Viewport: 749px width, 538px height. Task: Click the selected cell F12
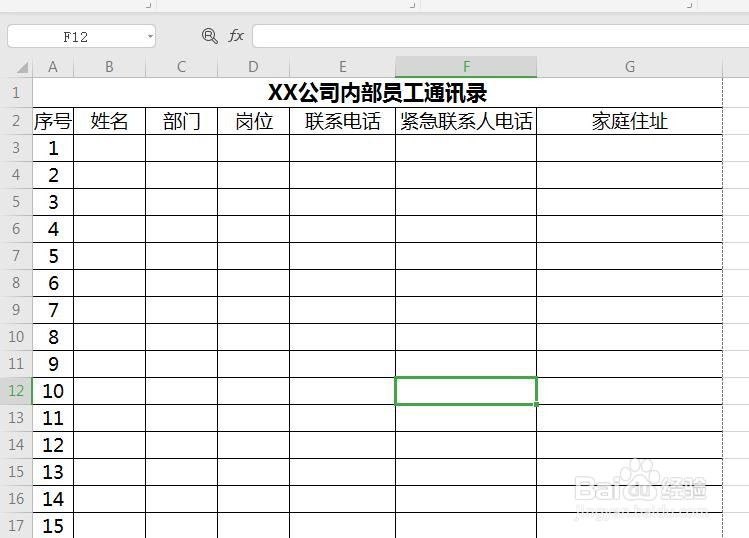466,391
